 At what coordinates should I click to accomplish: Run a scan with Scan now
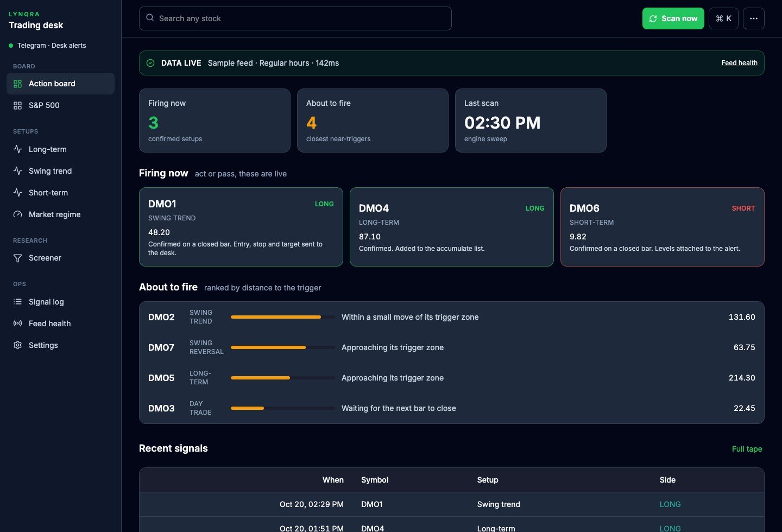pyautogui.click(x=673, y=18)
